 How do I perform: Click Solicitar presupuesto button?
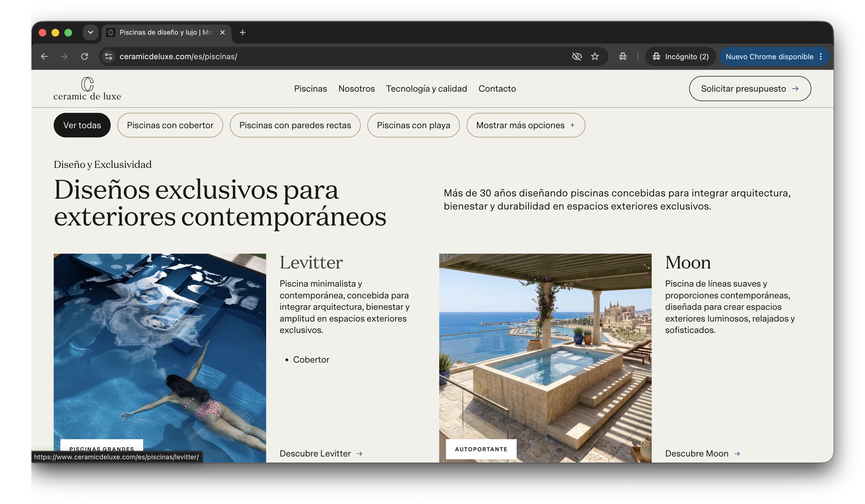tap(750, 89)
